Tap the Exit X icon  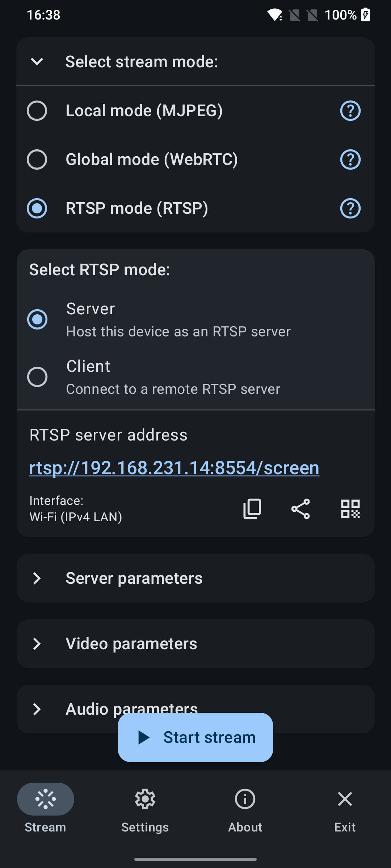tap(345, 799)
